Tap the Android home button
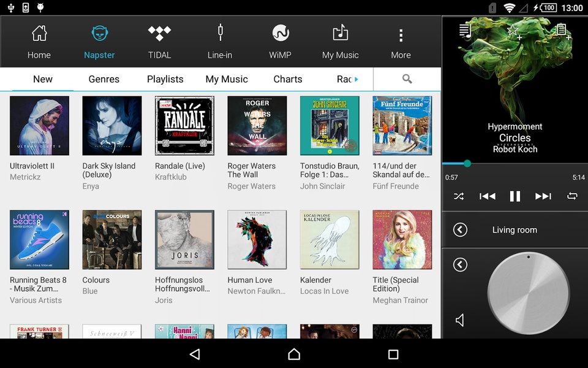588x368 pixels. [294, 354]
